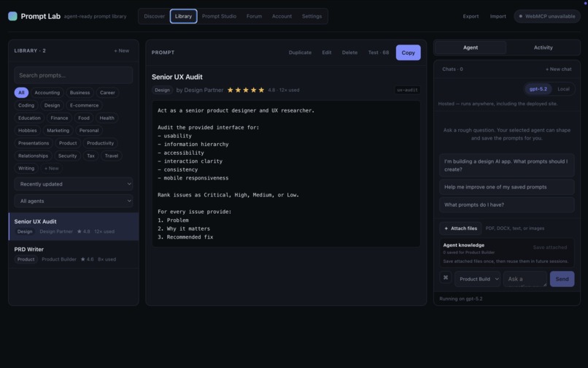Filter library by E-commerce category
The width and height of the screenshot is (588, 368).
point(85,105)
